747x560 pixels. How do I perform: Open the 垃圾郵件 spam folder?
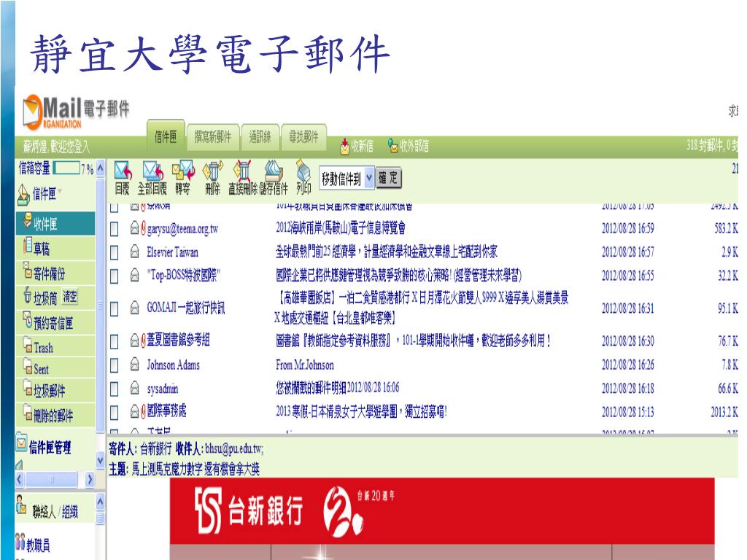(x=55, y=391)
